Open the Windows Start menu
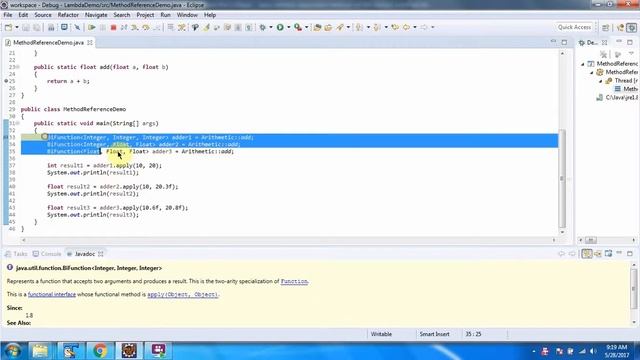640x360 pixels. pyautogui.click(x=13, y=351)
